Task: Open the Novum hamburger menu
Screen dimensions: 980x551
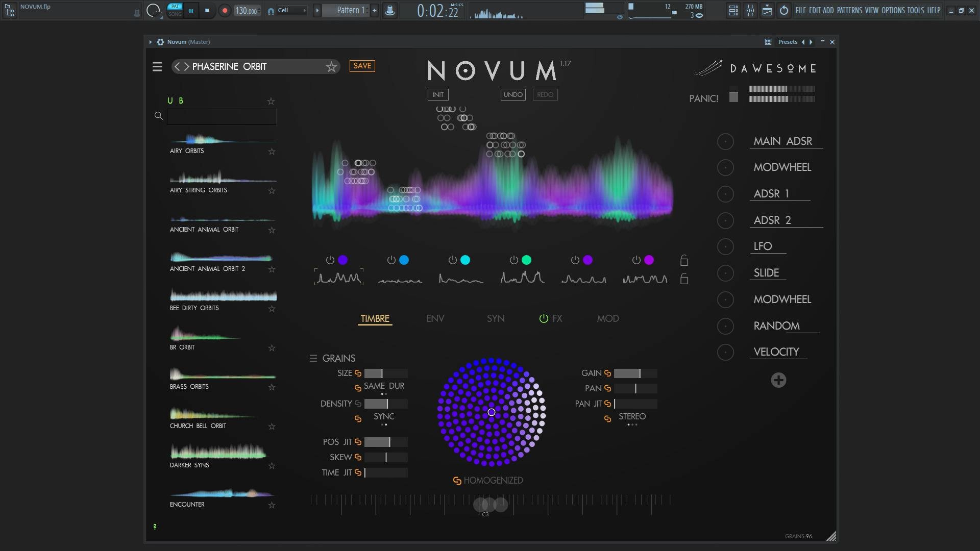Action: (x=157, y=67)
